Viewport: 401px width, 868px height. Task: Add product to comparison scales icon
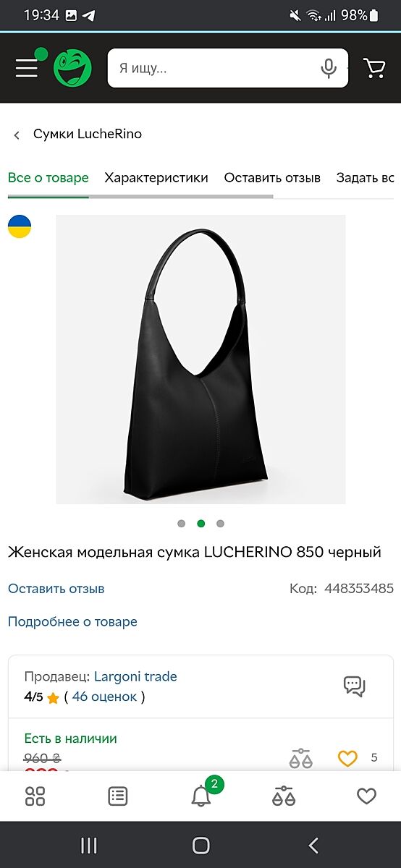(300, 758)
